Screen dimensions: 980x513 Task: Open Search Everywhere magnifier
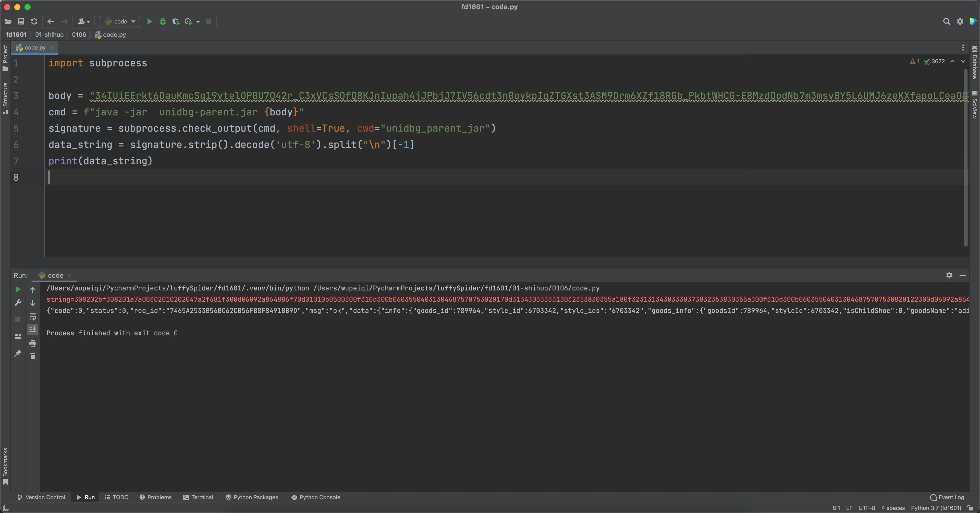click(947, 22)
